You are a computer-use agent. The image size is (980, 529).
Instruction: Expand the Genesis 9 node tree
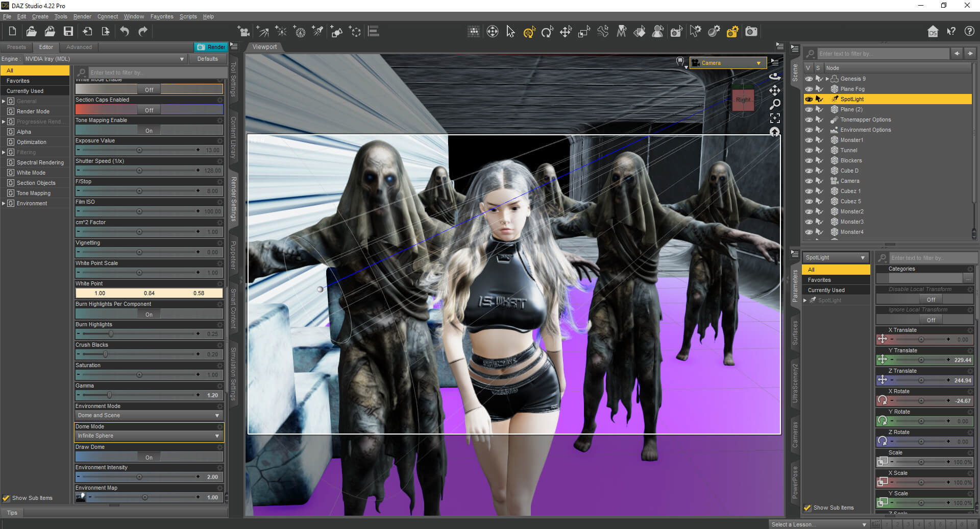click(827, 79)
